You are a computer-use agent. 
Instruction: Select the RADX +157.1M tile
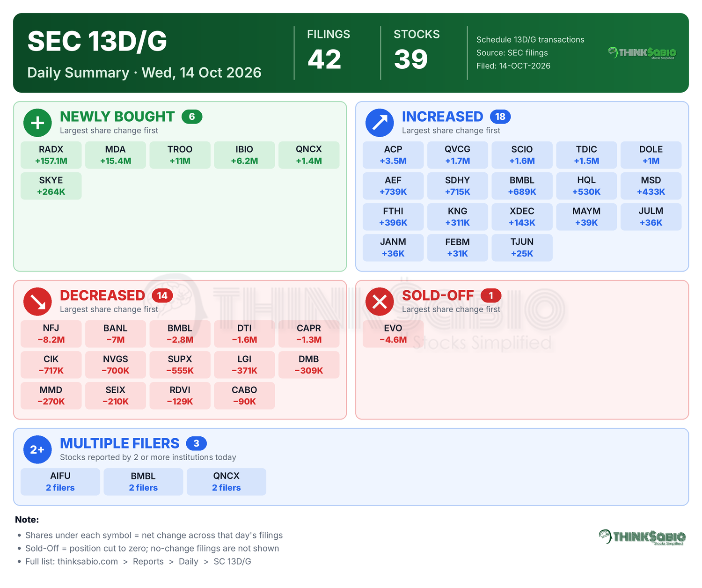pos(51,155)
